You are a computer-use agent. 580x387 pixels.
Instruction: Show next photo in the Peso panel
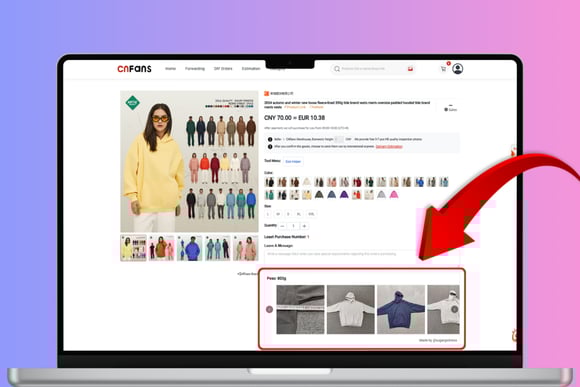tap(455, 309)
